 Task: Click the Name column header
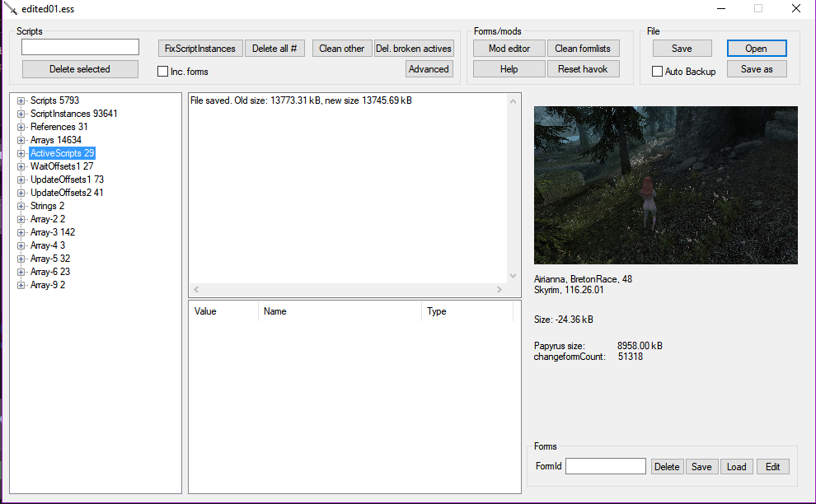(x=340, y=311)
